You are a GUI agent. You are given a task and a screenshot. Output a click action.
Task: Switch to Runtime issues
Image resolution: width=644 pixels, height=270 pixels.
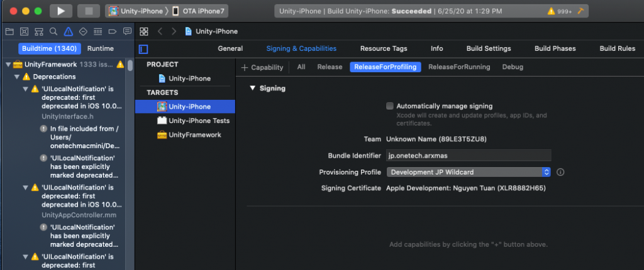coord(100,48)
